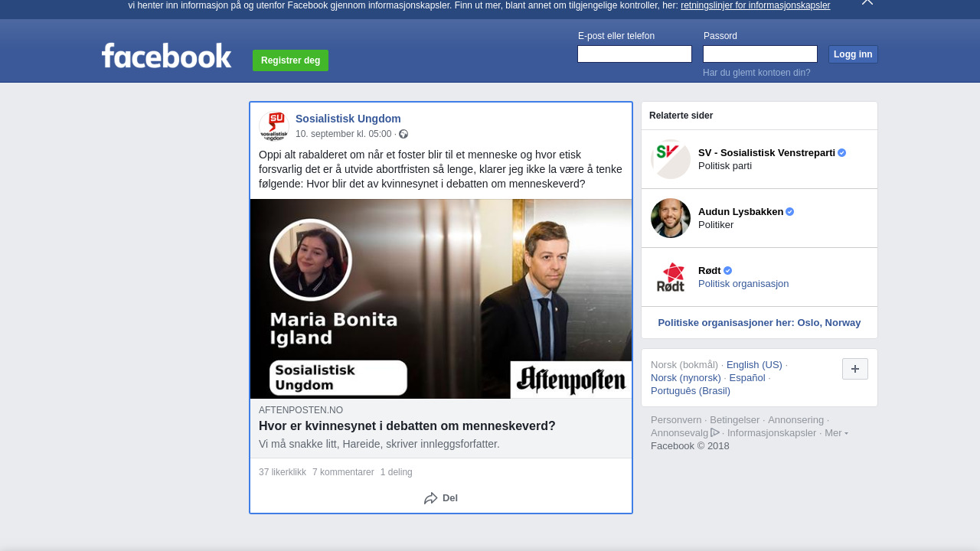Click the AdChoices triangle icon
Viewport: 980px width, 551px height.
coord(715,432)
